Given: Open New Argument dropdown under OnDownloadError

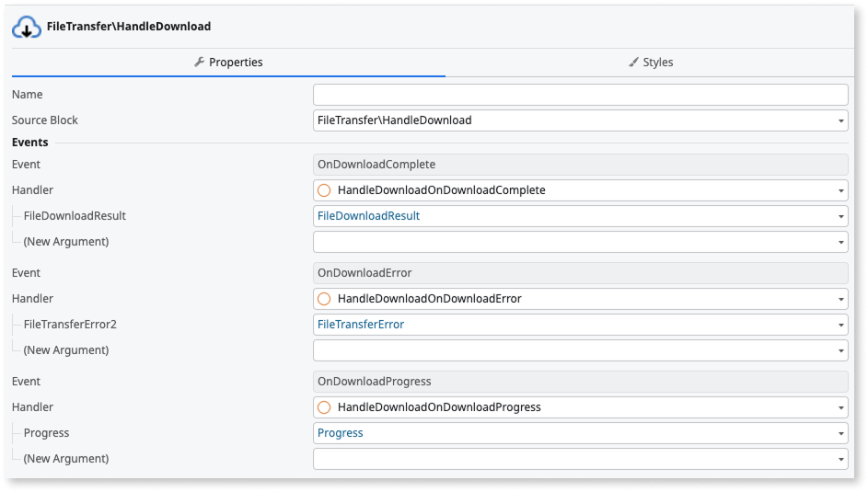Looking at the screenshot, I should pos(840,350).
